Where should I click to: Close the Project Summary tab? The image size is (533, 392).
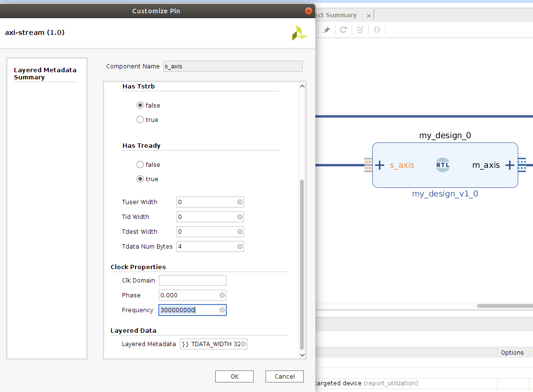click(x=368, y=16)
